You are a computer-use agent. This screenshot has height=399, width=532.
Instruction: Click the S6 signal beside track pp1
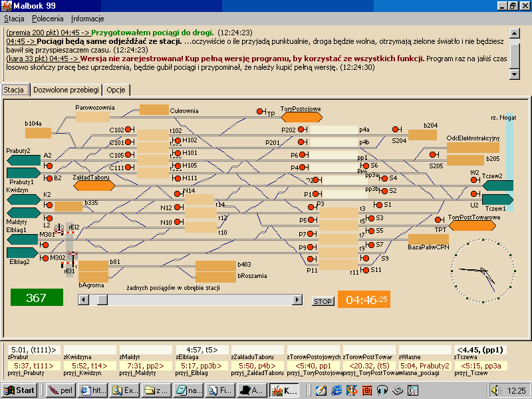tap(365, 166)
